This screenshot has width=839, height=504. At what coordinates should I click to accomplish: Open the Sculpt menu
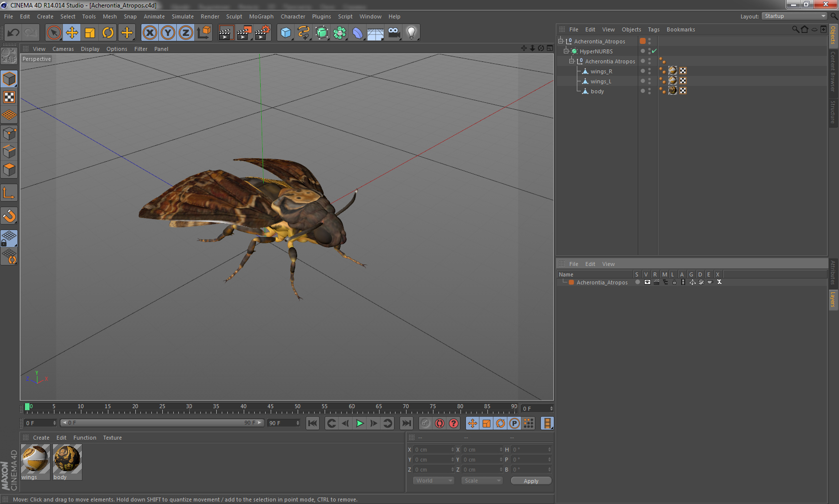pyautogui.click(x=234, y=16)
